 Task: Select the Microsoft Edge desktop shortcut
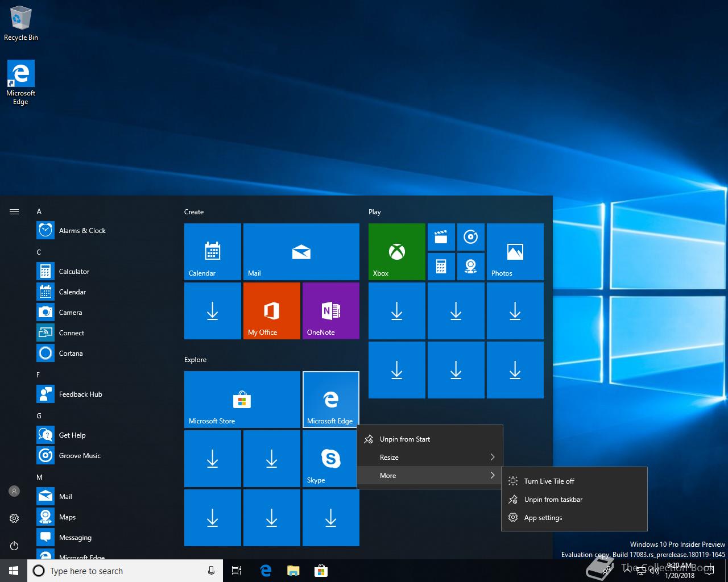tap(21, 83)
